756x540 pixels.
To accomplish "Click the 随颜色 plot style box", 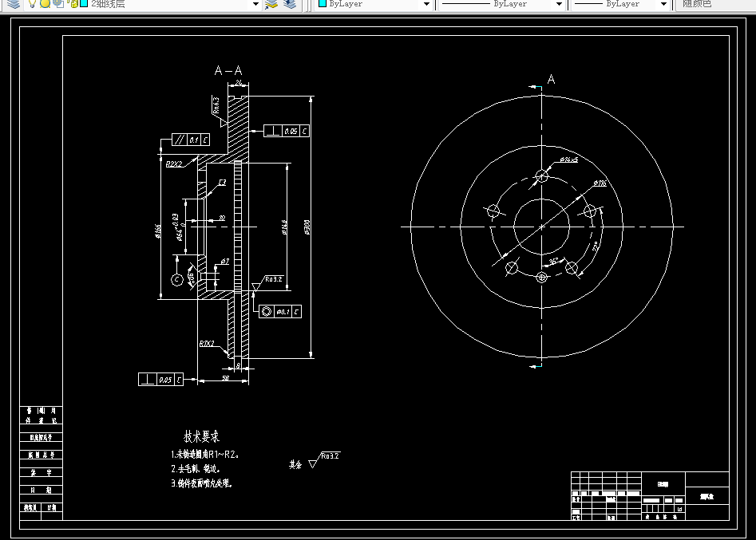I will tap(715, 4).
